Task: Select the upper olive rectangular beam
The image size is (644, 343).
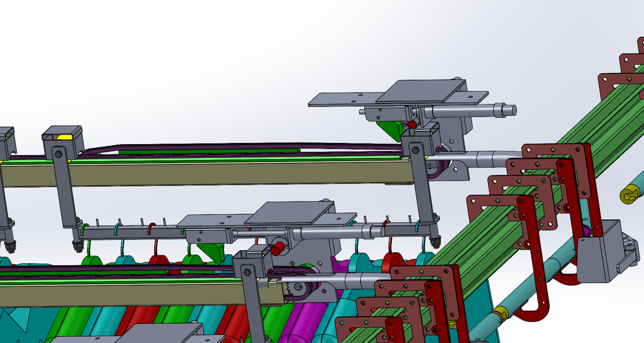Action: [206, 172]
